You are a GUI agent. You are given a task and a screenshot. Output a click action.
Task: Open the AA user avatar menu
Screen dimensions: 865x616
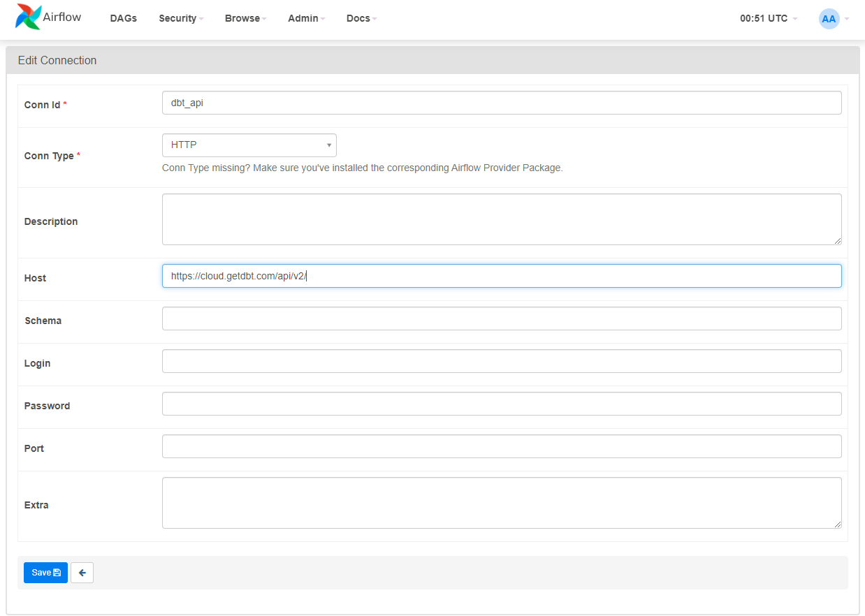(829, 19)
